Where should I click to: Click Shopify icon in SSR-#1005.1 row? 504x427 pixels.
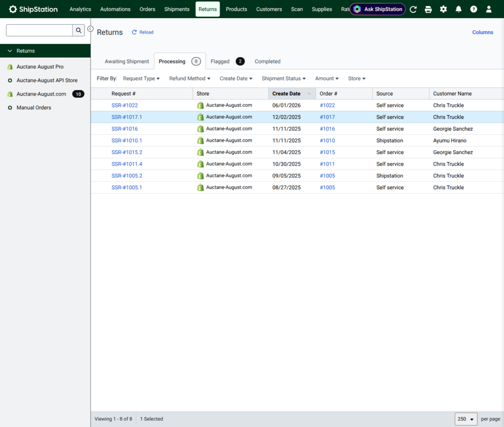click(200, 188)
